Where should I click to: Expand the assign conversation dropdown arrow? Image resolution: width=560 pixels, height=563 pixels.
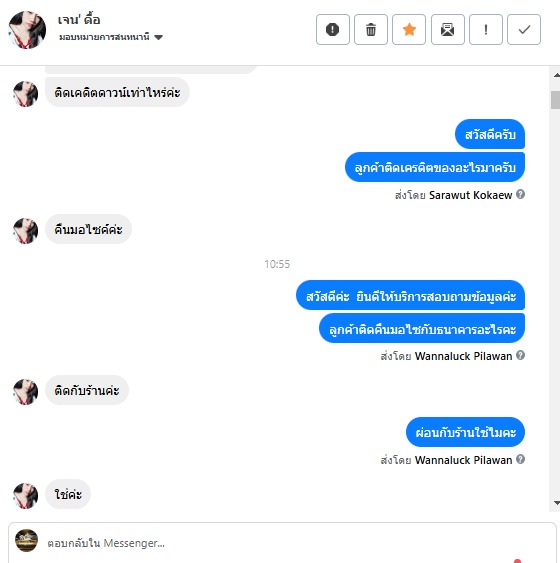coord(158,37)
